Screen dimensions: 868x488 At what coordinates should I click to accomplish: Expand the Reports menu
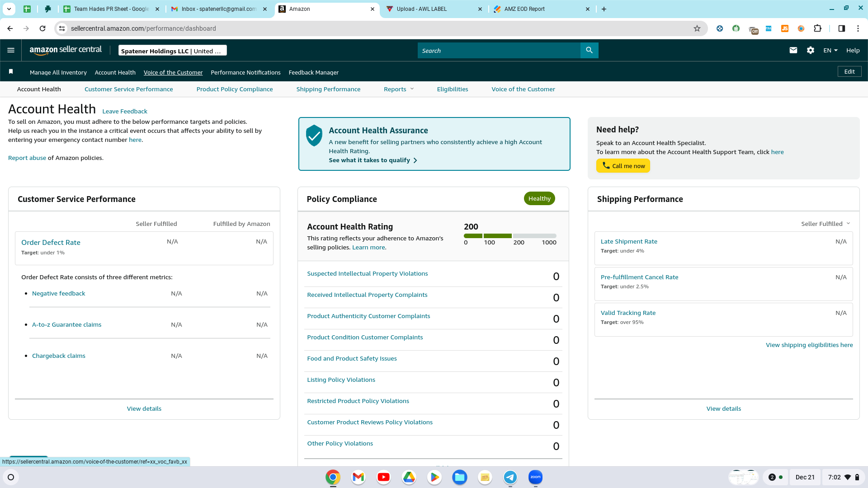click(399, 89)
